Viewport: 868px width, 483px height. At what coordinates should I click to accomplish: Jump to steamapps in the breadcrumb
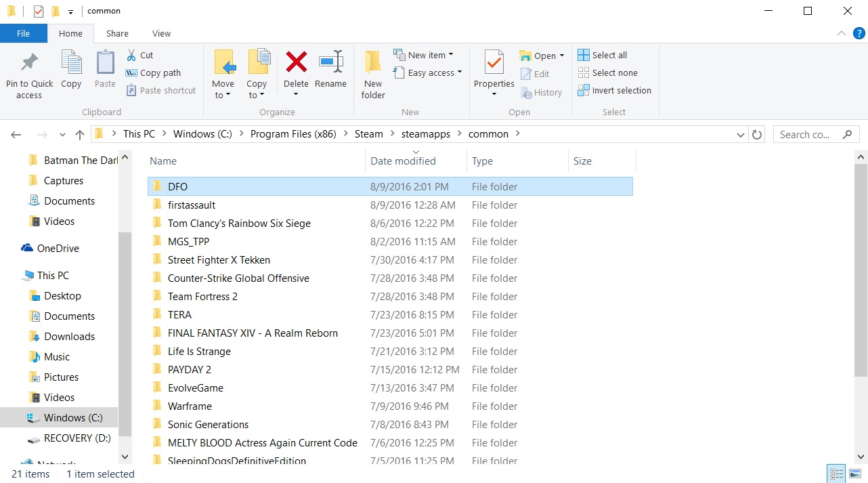426,134
